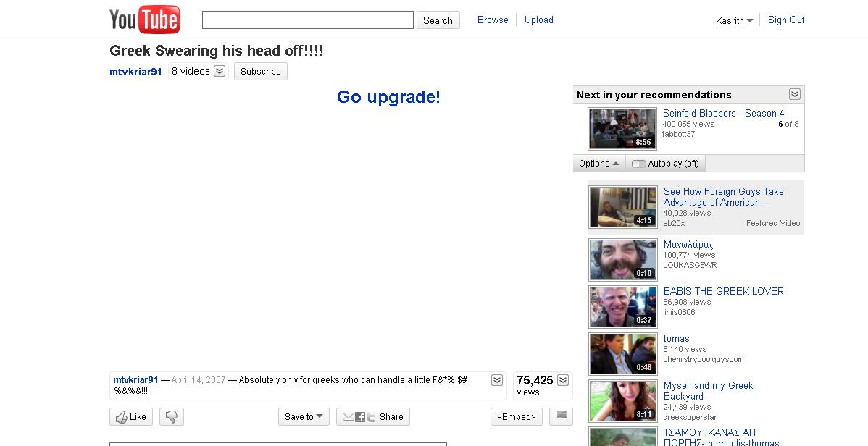Open the Kasrith account dropdown

[734, 20]
